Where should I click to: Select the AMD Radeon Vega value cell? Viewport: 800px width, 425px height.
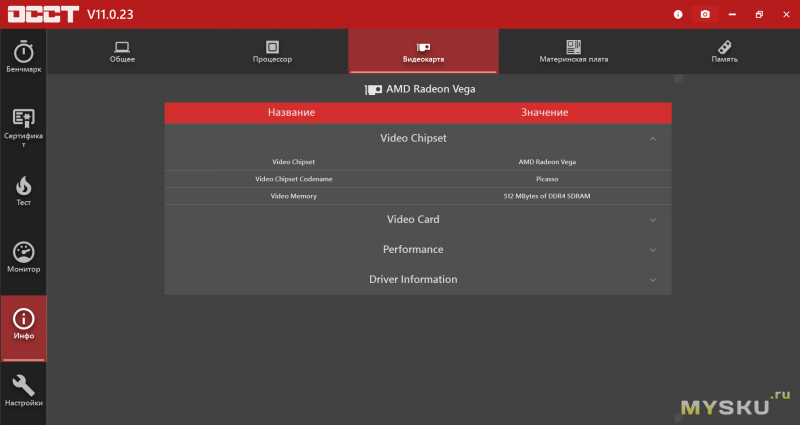(547, 162)
